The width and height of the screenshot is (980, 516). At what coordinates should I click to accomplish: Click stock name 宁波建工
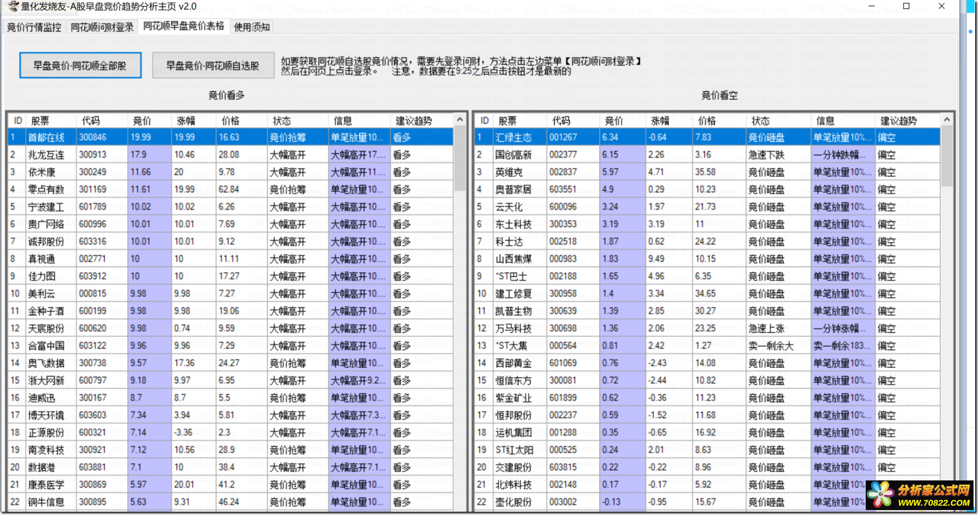pyautogui.click(x=46, y=207)
